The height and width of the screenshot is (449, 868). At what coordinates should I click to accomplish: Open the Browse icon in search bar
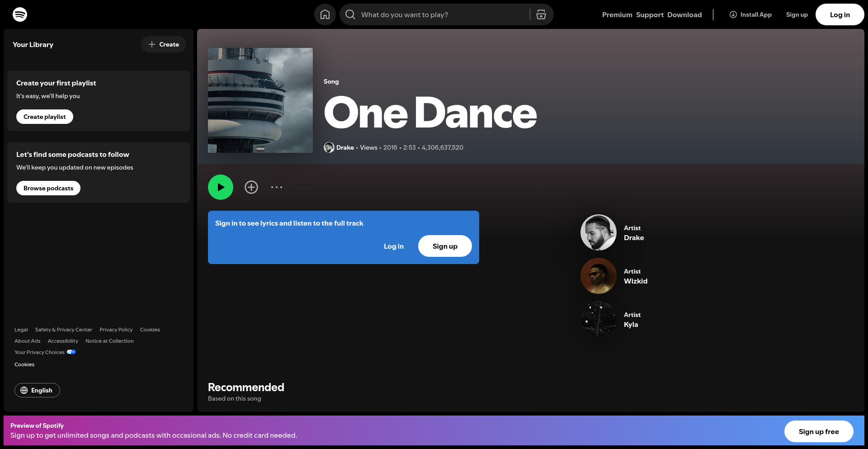541,14
